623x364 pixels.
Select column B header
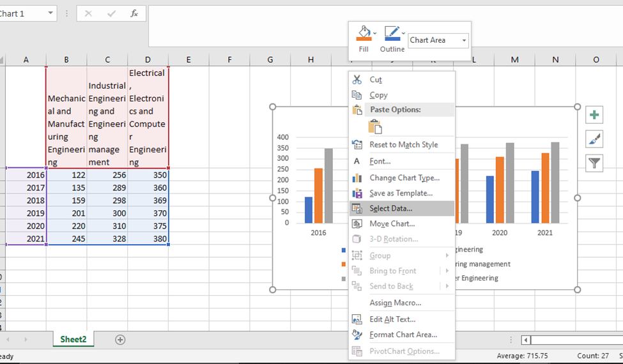pos(66,59)
